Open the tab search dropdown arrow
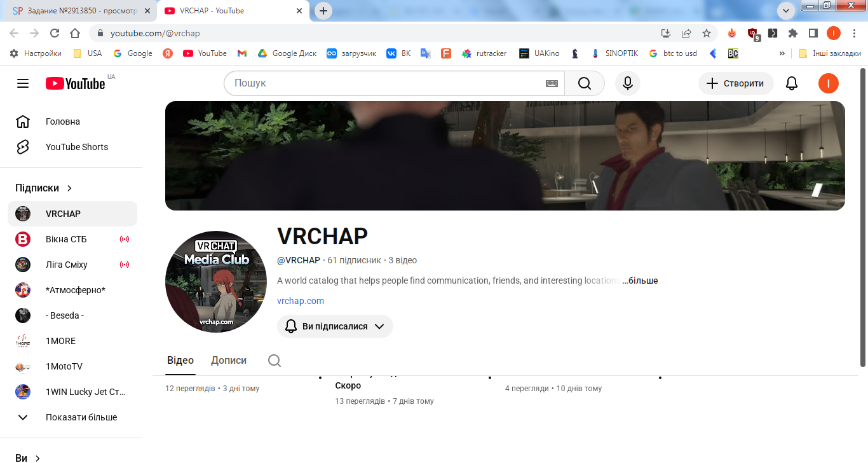The width and height of the screenshot is (868, 463). [786, 10]
